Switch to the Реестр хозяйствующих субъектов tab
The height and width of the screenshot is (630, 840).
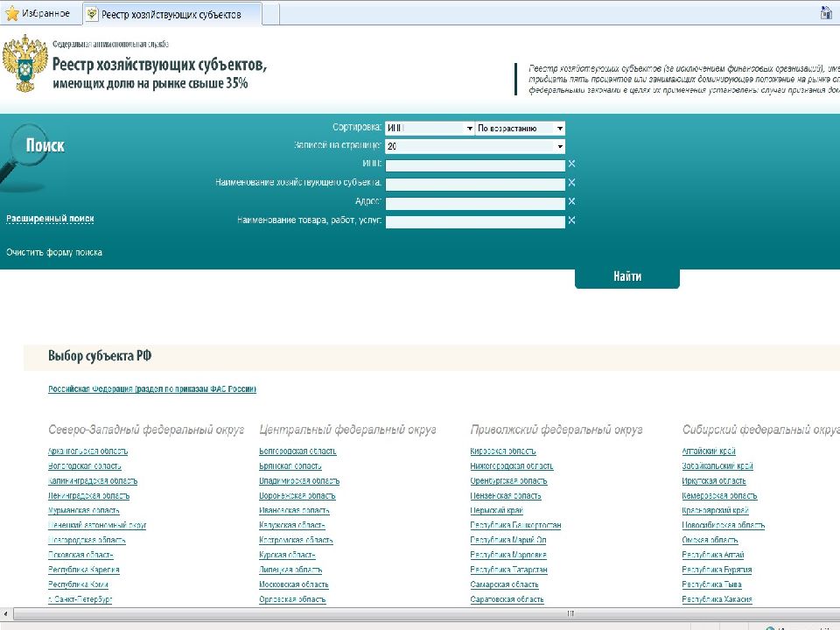click(171, 15)
